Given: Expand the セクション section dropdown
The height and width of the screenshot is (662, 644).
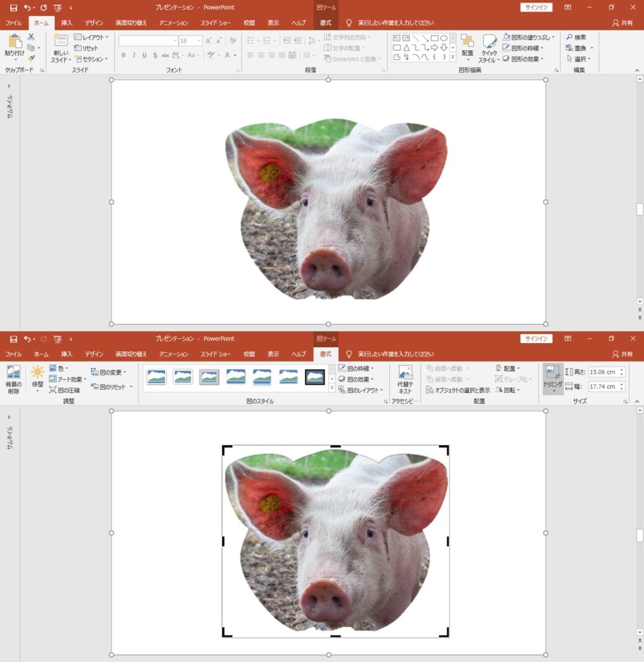Looking at the screenshot, I should tap(91, 59).
